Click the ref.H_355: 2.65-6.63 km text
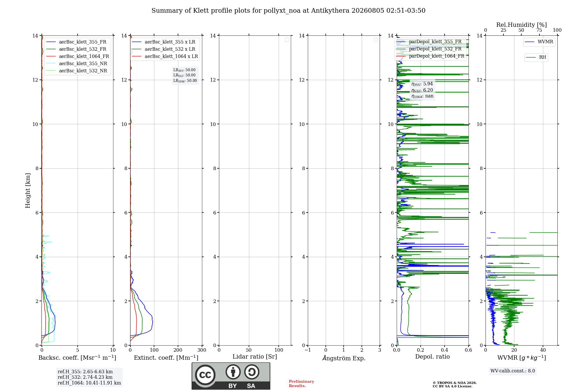 coord(85,372)
